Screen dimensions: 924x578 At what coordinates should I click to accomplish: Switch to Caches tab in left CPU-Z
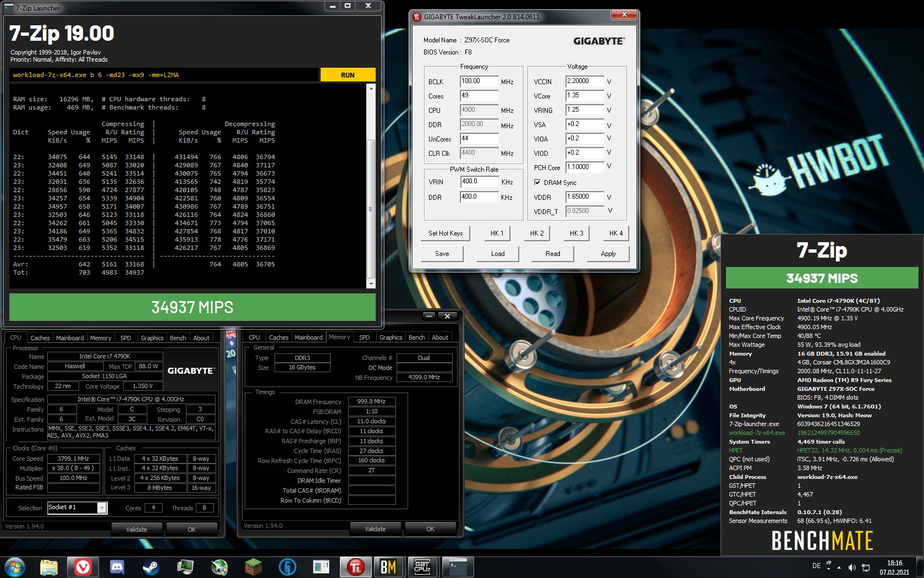pyautogui.click(x=40, y=338)
